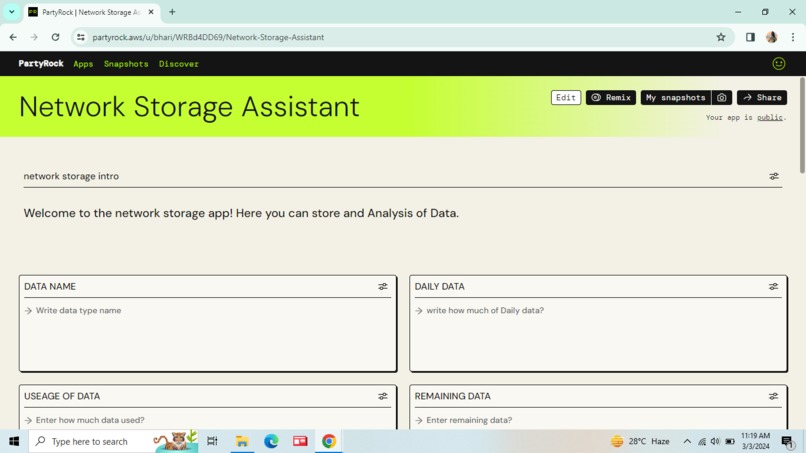Click the 'DAILY DATA' widget title
The height and width of the screenshot is (453, 806).
click(439, 287)
